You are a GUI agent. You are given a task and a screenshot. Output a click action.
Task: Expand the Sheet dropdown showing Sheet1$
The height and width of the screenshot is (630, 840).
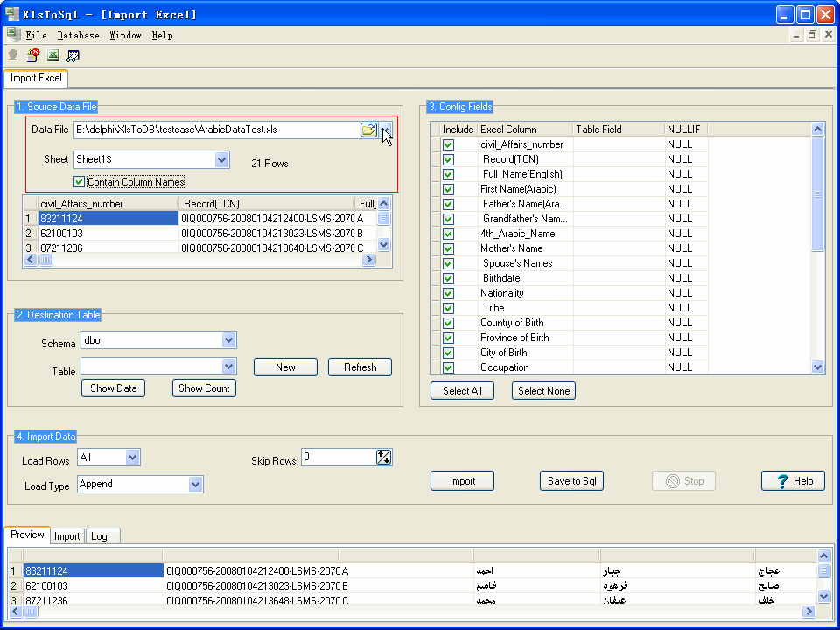point(221,160)
